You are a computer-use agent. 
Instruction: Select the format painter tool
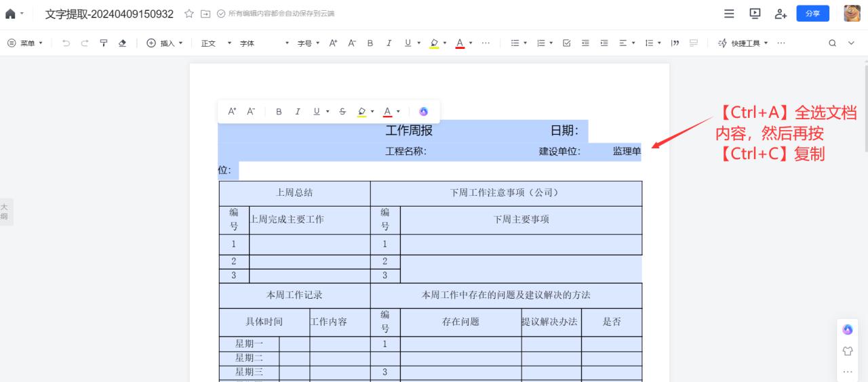pos(104,43)
